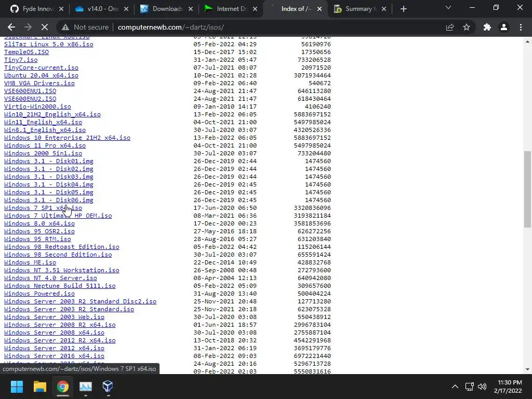Open the Windows Start menu
532x399 pixels.
[17, 387]
